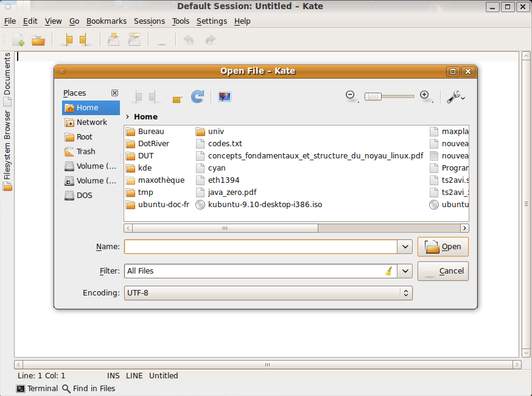Select the DotRiver folder
532x396 pixels.
coord(147,144)
